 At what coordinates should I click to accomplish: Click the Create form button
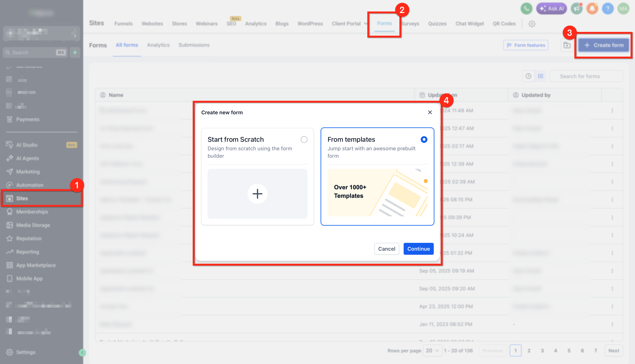[x=604, y=45]
